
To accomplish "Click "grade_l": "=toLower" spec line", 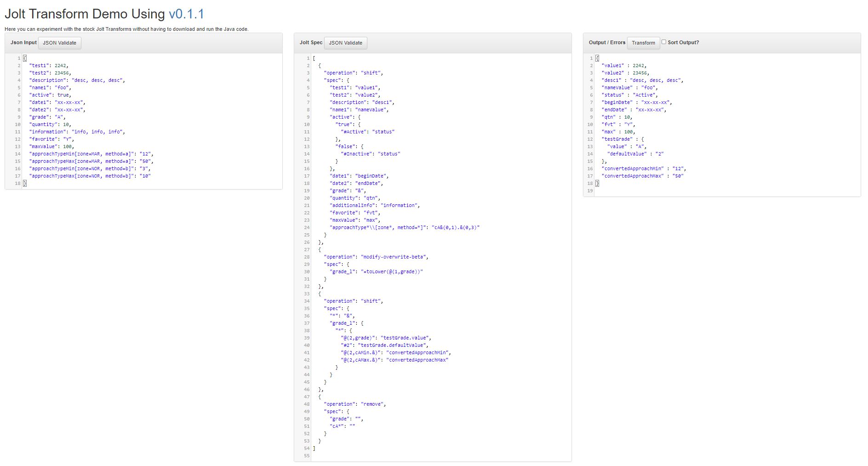I will point(376,272).
